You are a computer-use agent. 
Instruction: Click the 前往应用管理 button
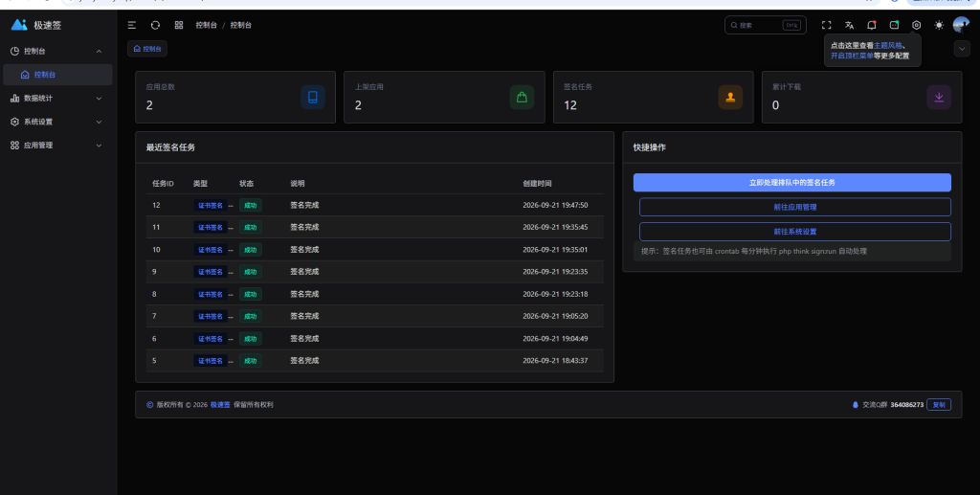pyautogui.click(x=795, y=207)
